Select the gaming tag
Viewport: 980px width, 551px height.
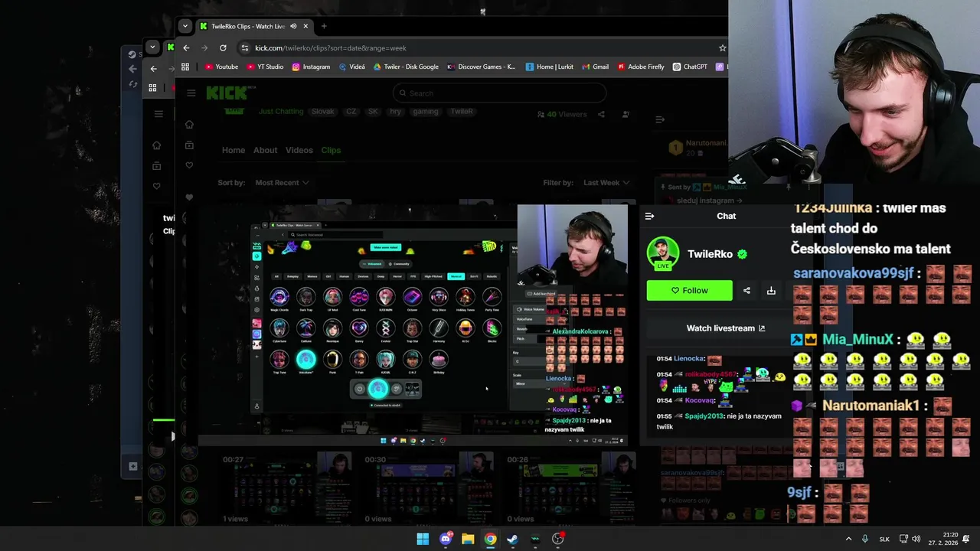coord(426,112)
